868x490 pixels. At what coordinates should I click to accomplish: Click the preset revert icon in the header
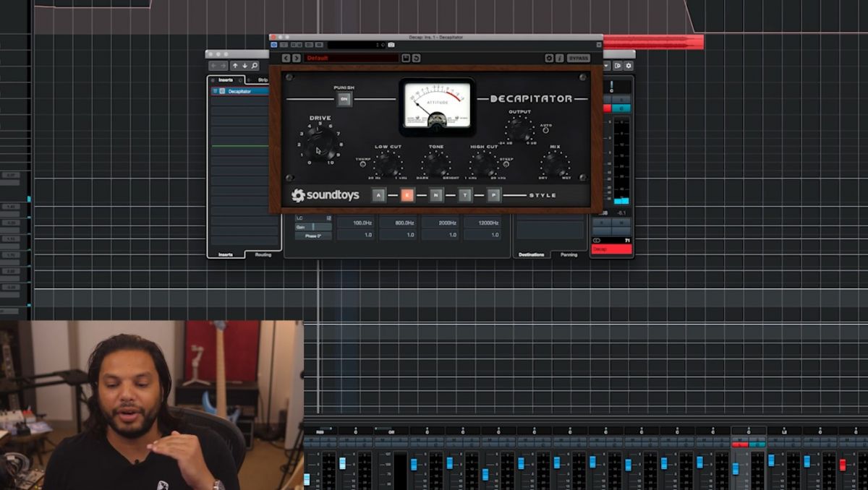(415, 57)
